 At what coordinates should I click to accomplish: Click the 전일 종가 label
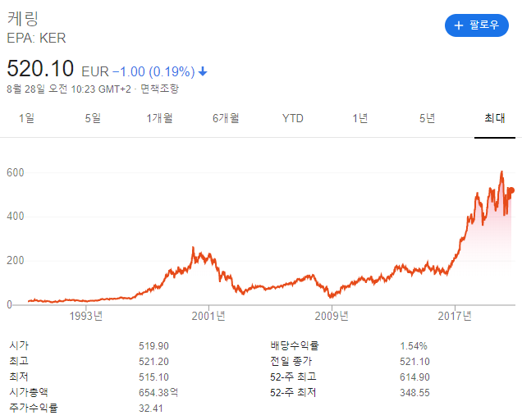coord(291,361)
